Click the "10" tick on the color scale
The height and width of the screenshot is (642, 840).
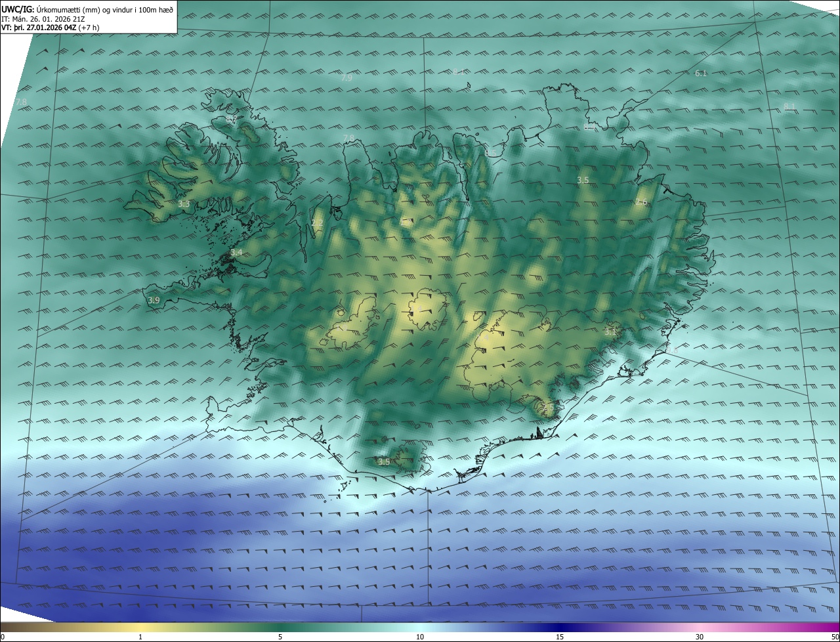coord(420,637)
